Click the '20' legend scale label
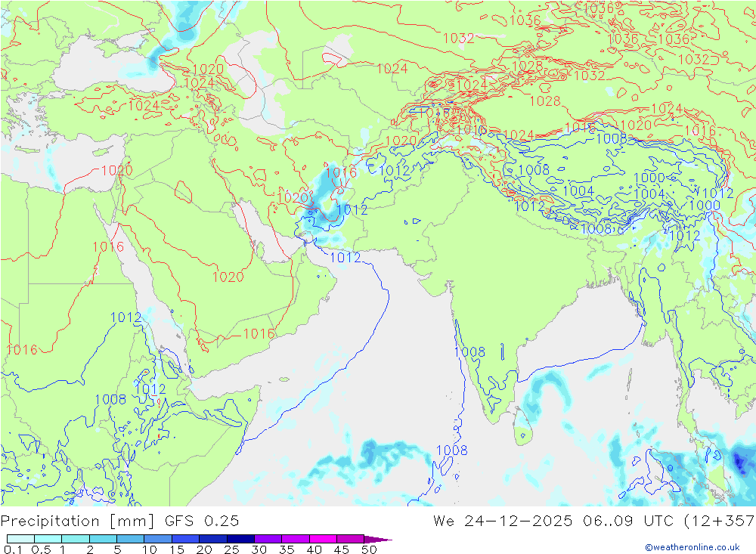756x554 pixels. click(x=204, y=549)
